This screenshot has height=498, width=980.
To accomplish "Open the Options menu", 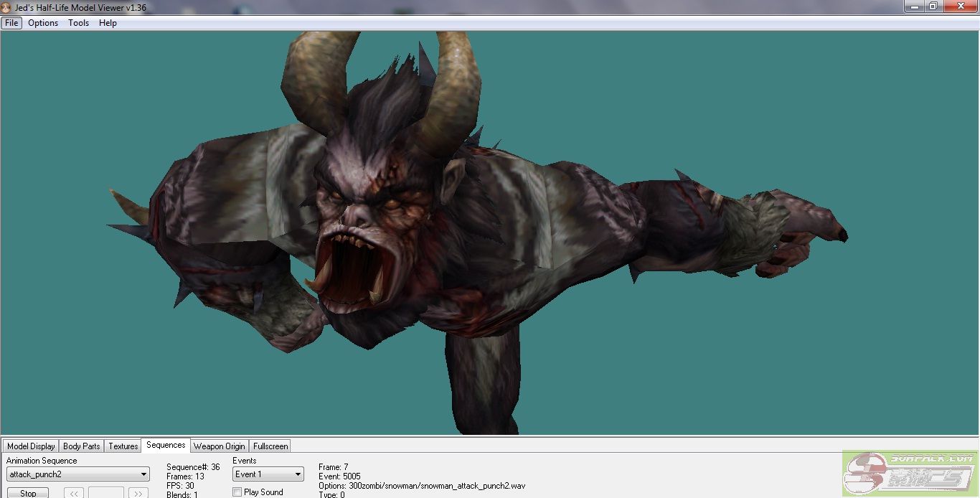I will [43, 23].
